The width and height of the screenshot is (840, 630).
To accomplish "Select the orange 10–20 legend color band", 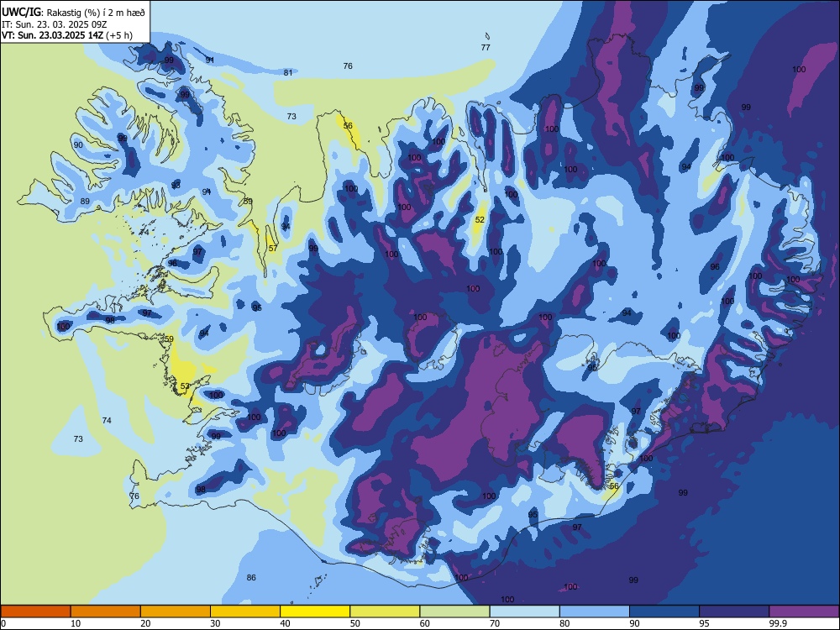I will click(x=106, y=612).
